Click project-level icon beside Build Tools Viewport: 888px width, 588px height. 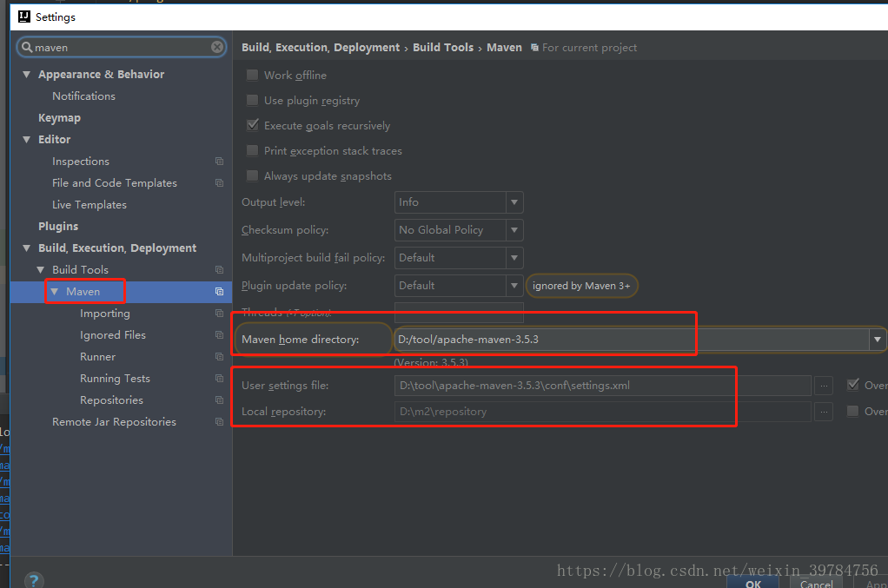tap(219, 270)
